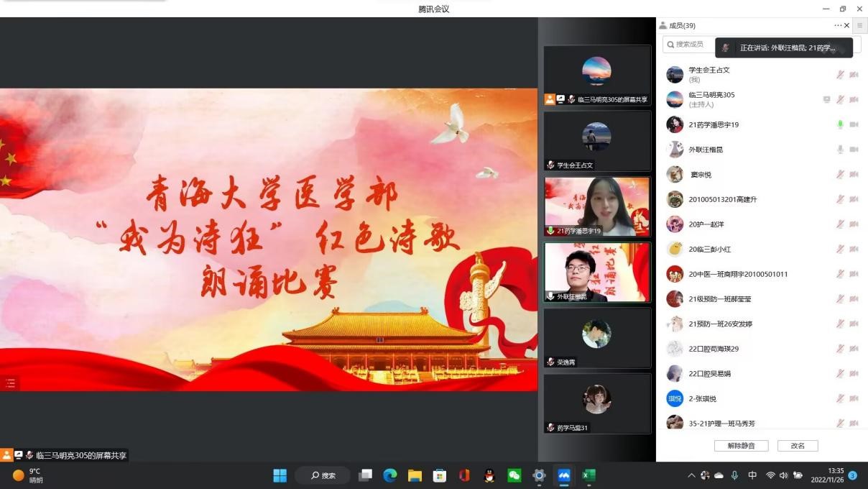Click the microphone icon beside 外联汪楷昆
This screenshot has height=489, width=868.
[839, 150]
